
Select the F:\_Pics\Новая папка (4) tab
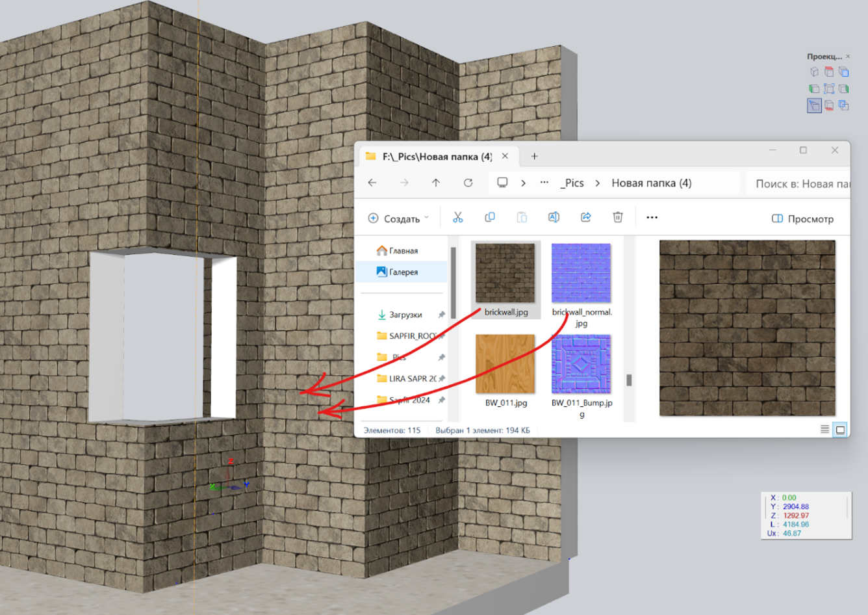(x=436, y=157)
